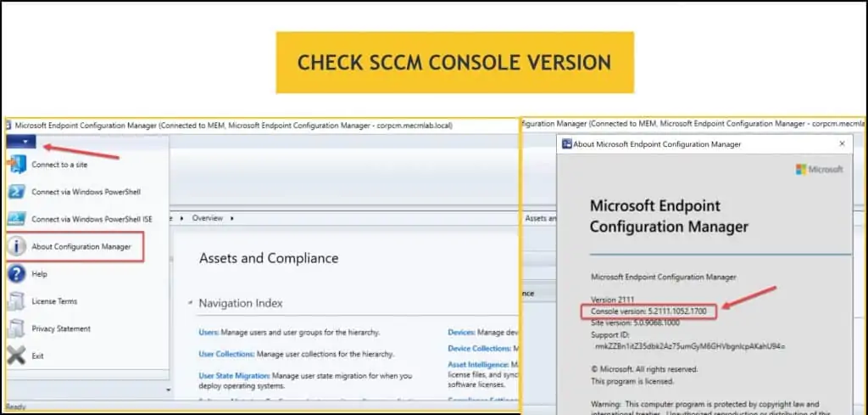Choose Exit from the application menu
This screenshot has height=415, width=868.
click(x=37, y=356)
